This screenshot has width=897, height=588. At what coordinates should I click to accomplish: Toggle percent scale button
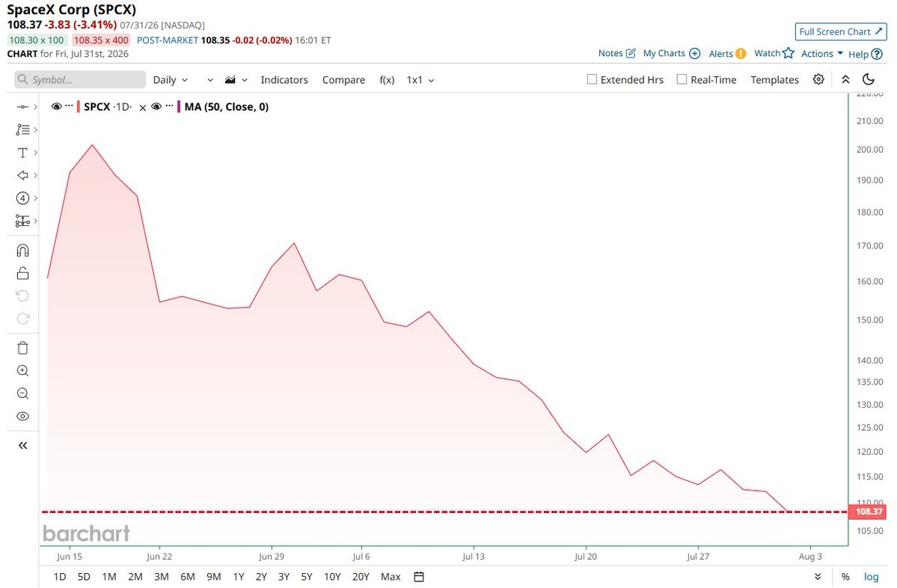click(x=845, y=577)
